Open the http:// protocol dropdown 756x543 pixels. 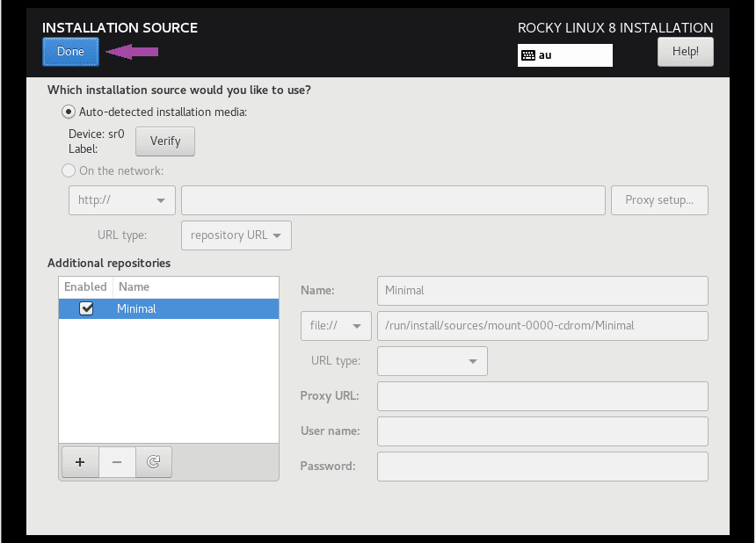(x=122, y=200)
